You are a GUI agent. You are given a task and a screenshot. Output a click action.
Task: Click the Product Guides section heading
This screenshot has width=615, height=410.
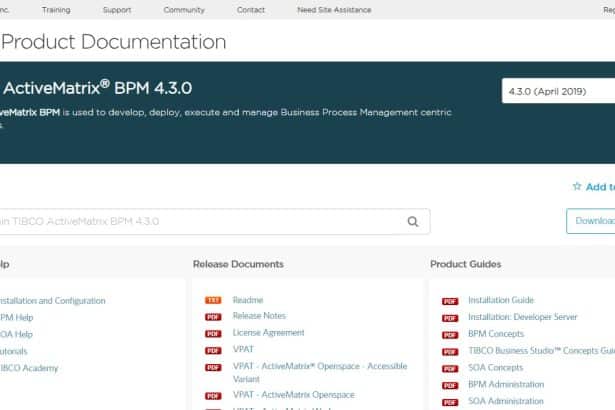point(466,264)
